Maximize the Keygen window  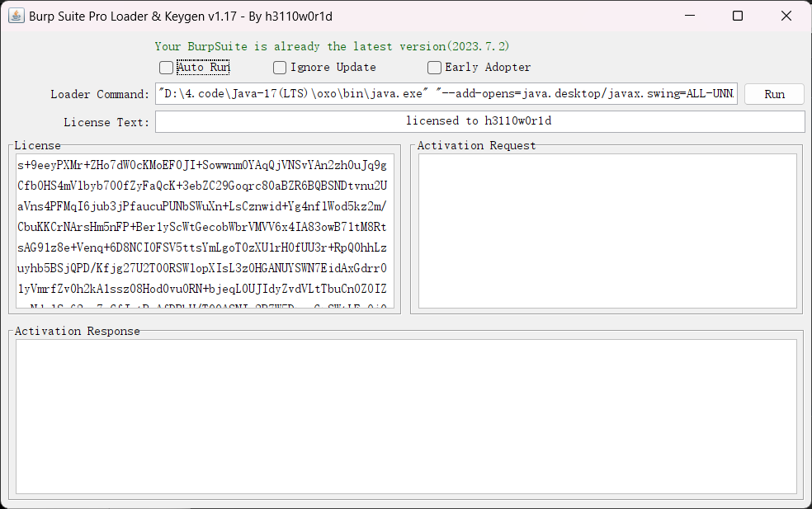[x=738, y=16]
